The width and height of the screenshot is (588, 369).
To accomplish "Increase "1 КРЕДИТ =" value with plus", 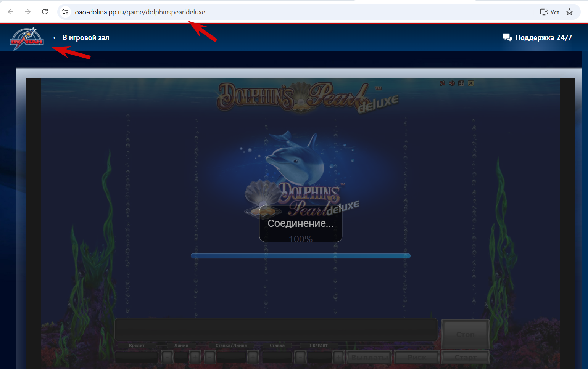I will [x=338, y=358].
